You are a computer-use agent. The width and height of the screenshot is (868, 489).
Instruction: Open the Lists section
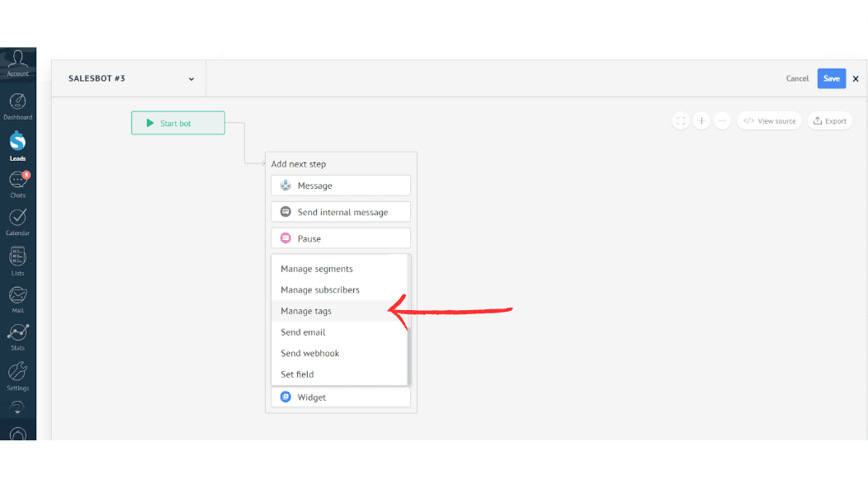click(x=17, y=261)
